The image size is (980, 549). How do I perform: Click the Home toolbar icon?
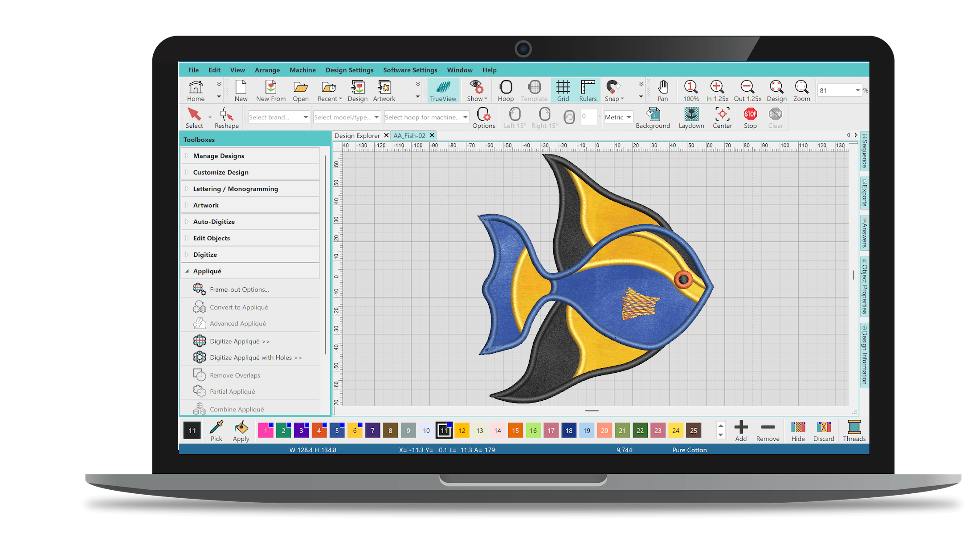pyautogui.click(x=196, y=91)
